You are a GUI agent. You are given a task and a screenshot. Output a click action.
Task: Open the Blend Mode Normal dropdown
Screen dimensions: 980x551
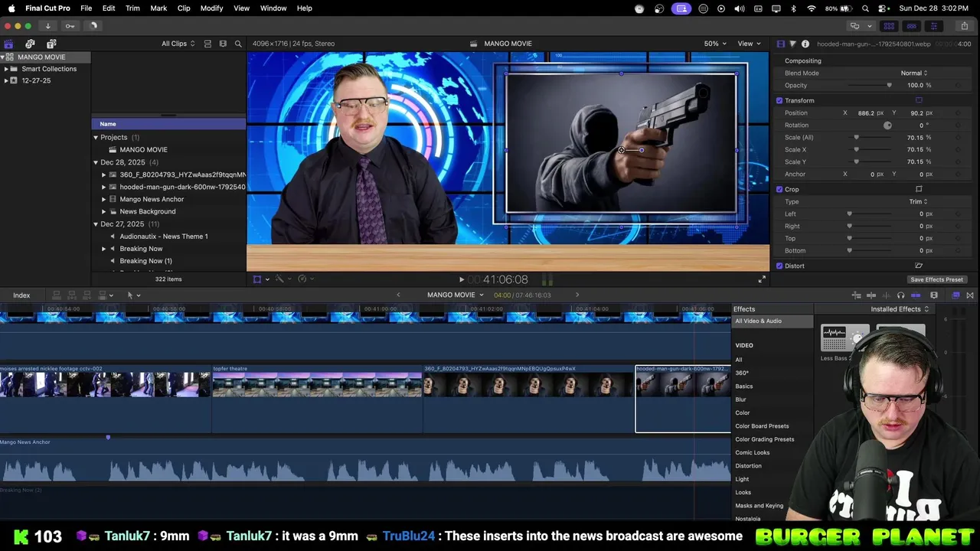[x=914, y=73]
